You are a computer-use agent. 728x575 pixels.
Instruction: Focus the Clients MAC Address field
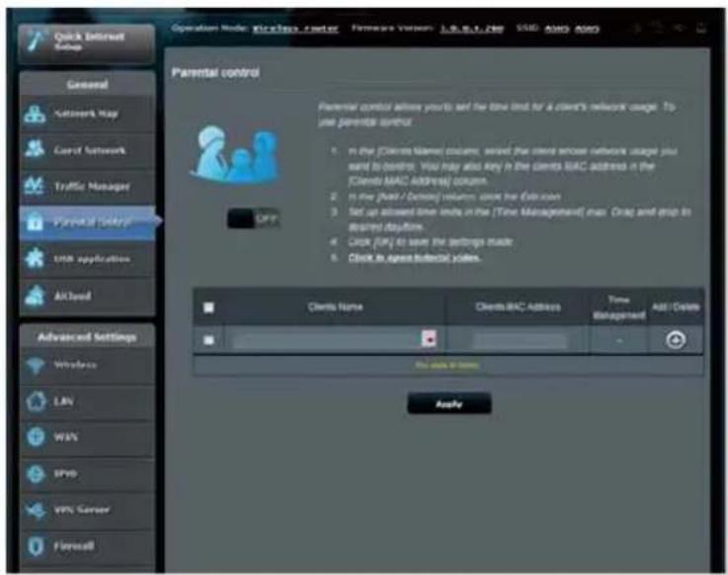[519, 341]
